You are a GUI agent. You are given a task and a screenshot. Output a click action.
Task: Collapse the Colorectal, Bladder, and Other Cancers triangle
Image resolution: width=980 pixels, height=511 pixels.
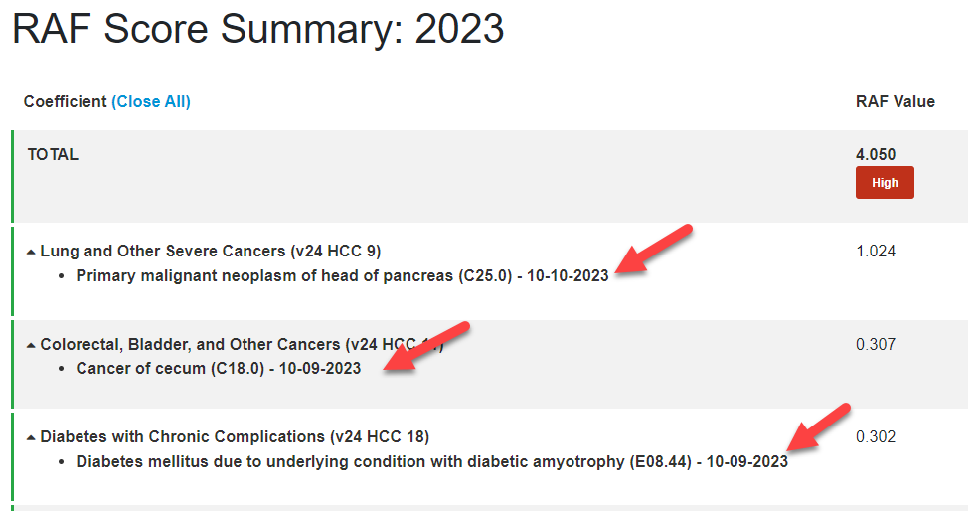31,345
